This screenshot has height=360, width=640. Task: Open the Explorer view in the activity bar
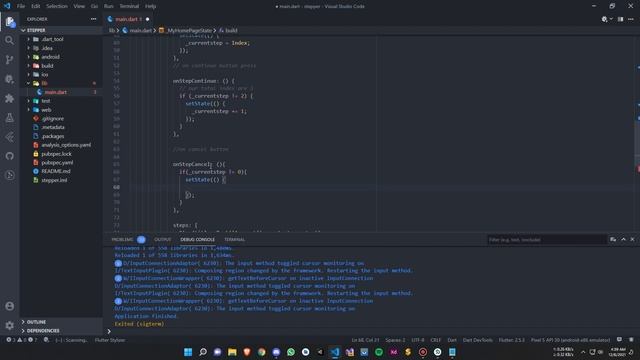point(9,22)
